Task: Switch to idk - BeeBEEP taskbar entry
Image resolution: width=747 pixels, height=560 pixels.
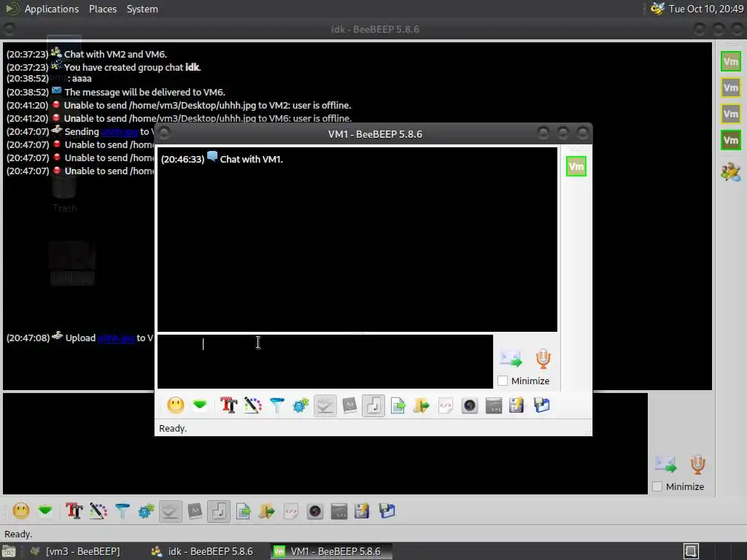Action: point(203,551)
